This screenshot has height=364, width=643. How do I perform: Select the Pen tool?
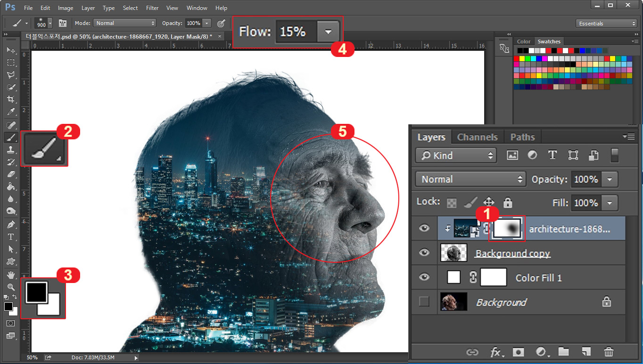pyautogui.click(x=11, y=225)
